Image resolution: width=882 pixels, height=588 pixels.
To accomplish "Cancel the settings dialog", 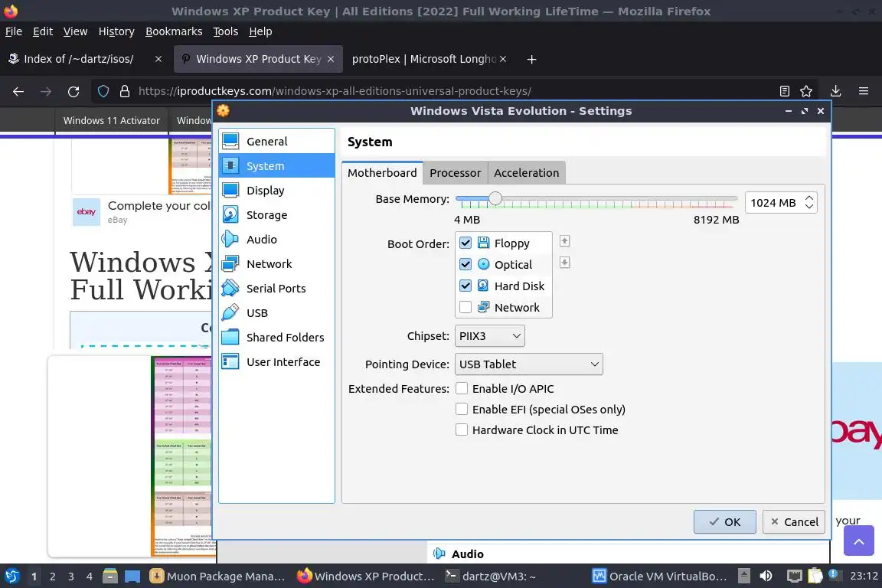I will tap(794, 521).
